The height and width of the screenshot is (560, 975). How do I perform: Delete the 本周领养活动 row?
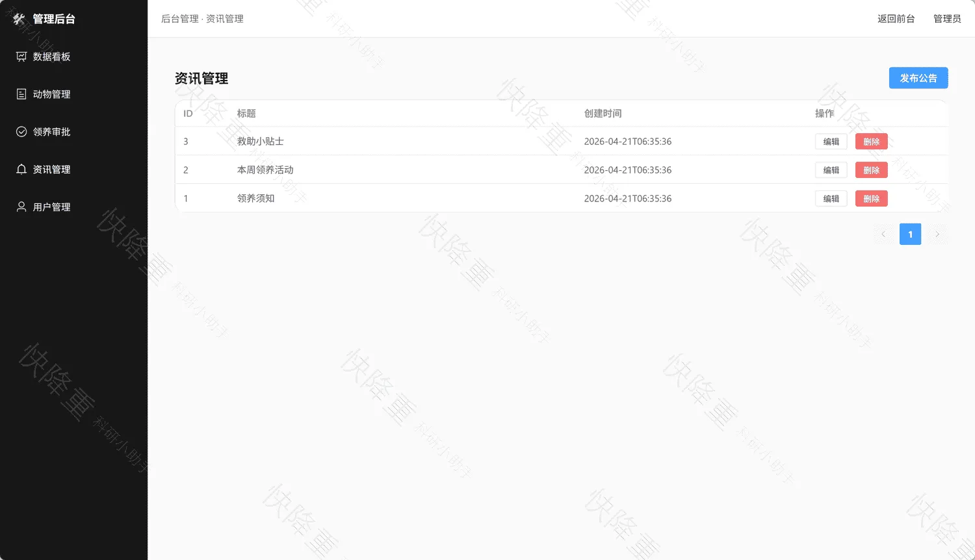(x=872, y=170)
